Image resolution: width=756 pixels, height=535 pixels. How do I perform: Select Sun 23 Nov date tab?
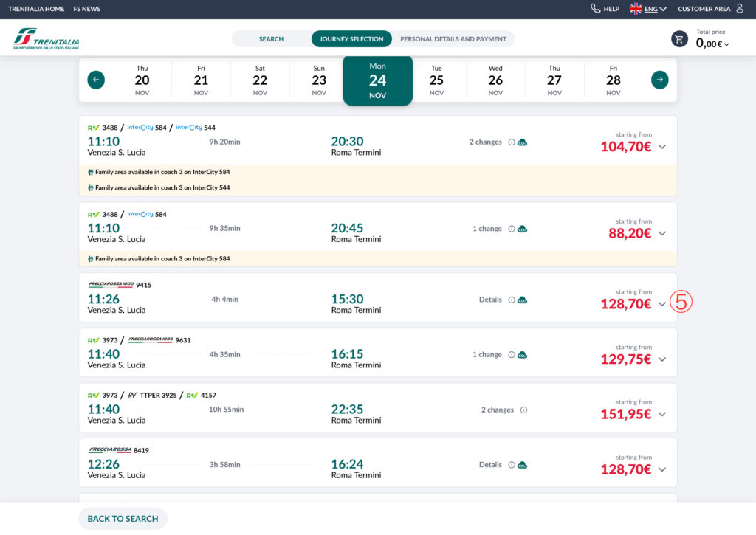click(x=319, y=80)
